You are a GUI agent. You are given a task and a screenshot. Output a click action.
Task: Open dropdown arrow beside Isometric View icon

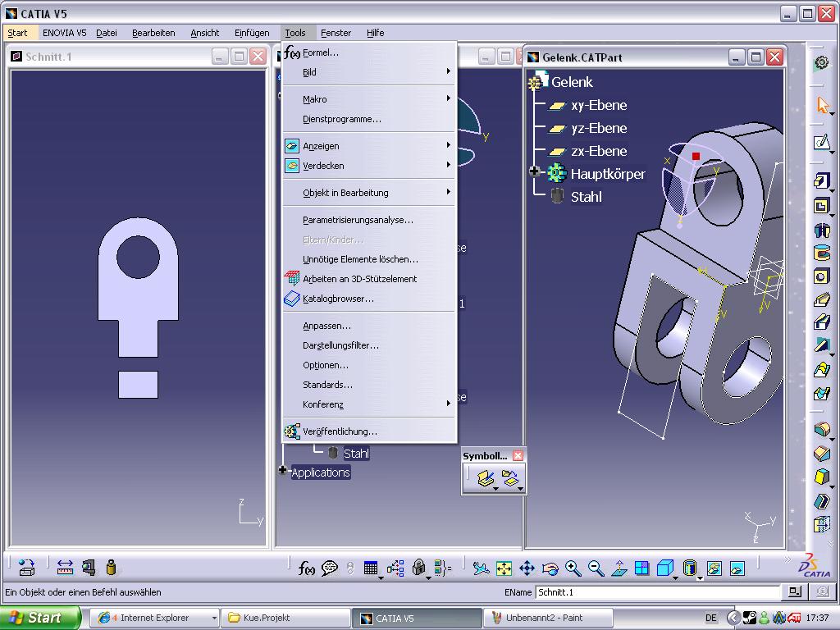point(676,578)
